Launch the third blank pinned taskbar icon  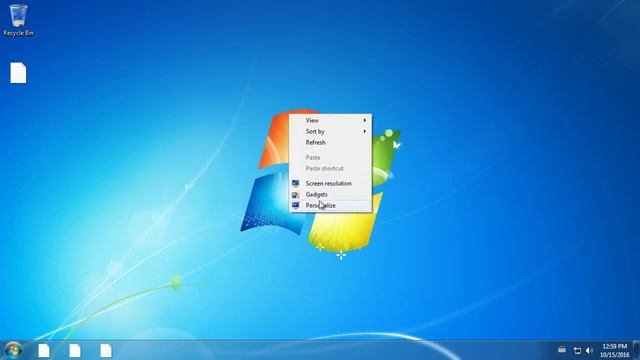tap(106, 350)
